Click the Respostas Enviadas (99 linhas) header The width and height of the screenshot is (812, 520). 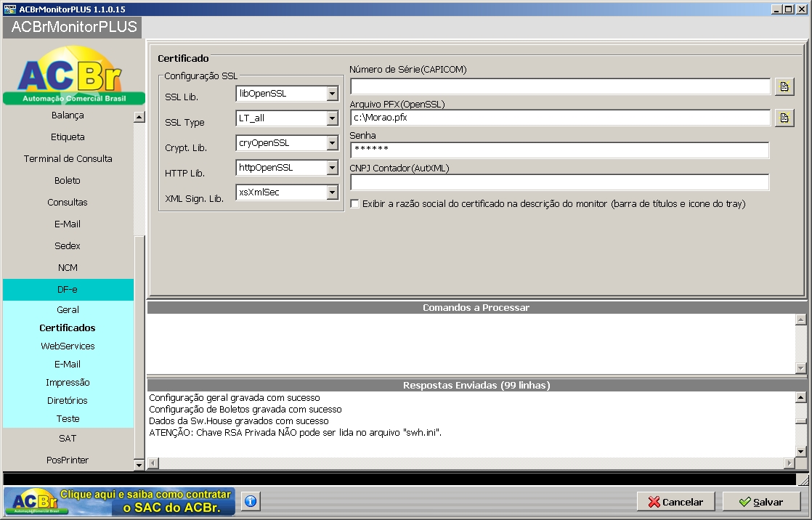click(x=476, y=386)
